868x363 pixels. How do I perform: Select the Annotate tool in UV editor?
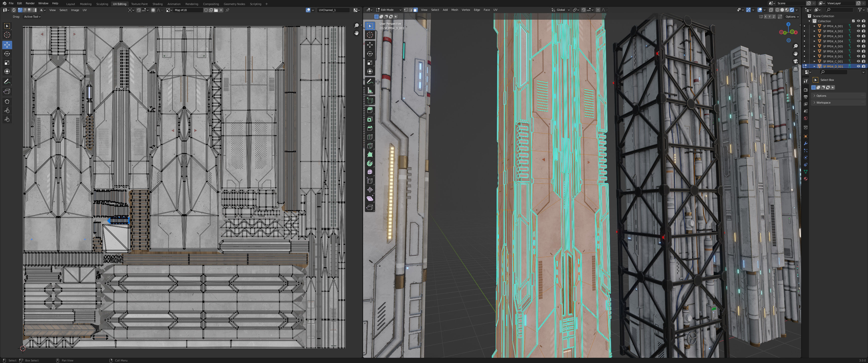(x=7, y=82)
